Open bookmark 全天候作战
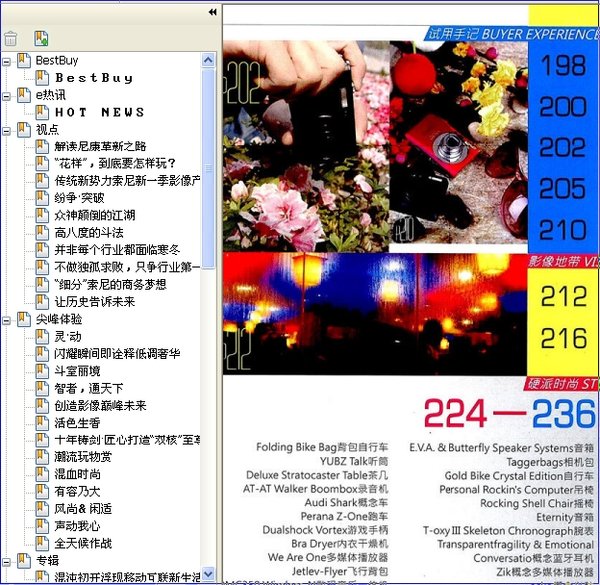The width and height of the screenshot is (600, 585). (x=83, y=544)
